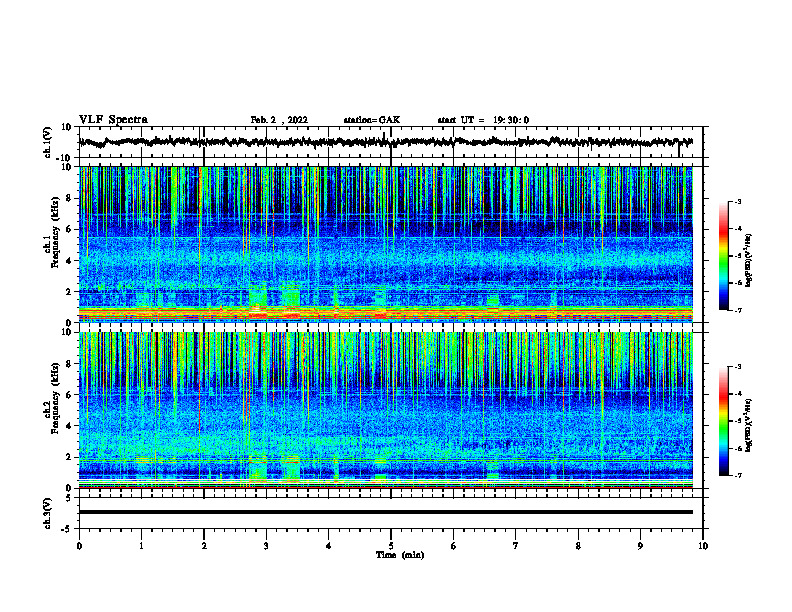Click the "4" kHz tick on ch.2 spectrogram axis
This screenshot has width=792, height=612.
tap(69, 426)
